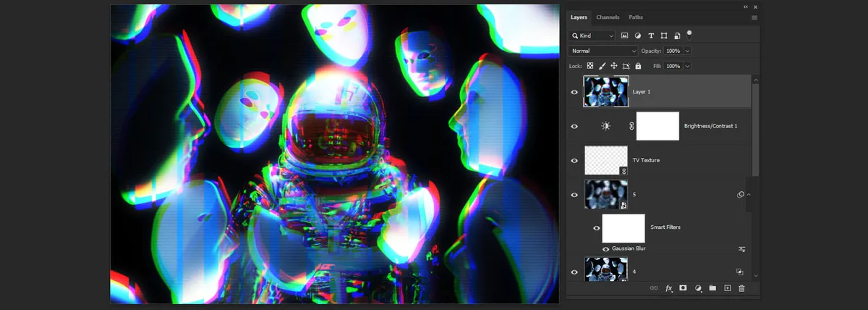Open the Fill slider dropdown arrow

click(x=687, y=66)
